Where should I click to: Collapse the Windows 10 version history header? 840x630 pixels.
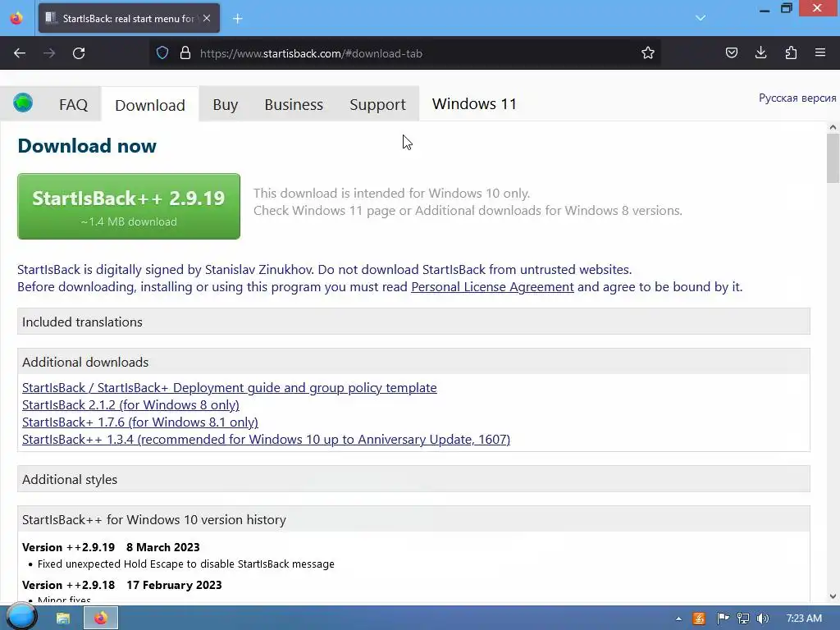point(413,519)
